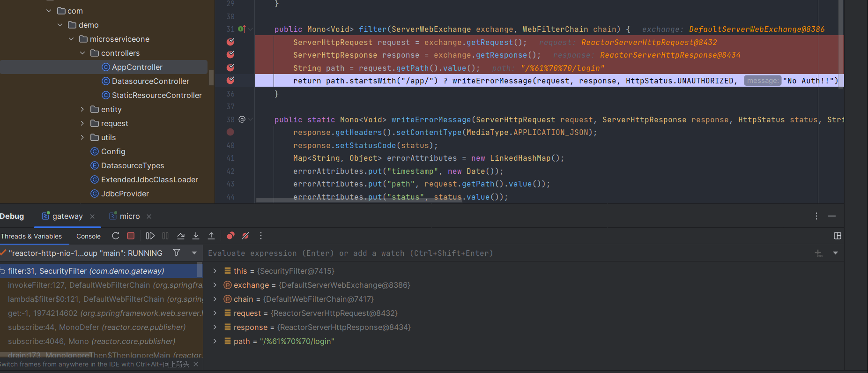Switch to the gateway debug tab

[67, 216]
